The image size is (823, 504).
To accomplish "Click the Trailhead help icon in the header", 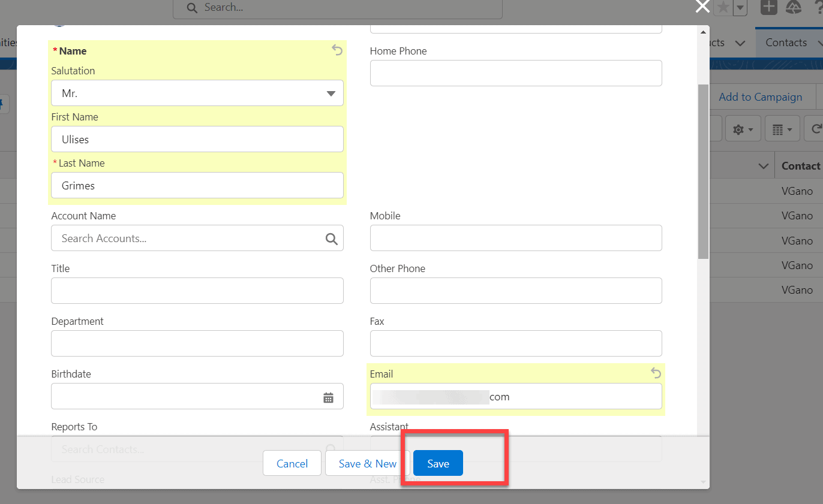I will [x=793, y=8].
